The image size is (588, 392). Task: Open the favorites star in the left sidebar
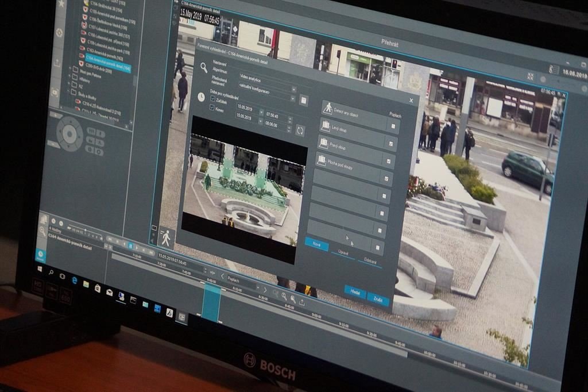pyautogui.click(x=61, y=4)
